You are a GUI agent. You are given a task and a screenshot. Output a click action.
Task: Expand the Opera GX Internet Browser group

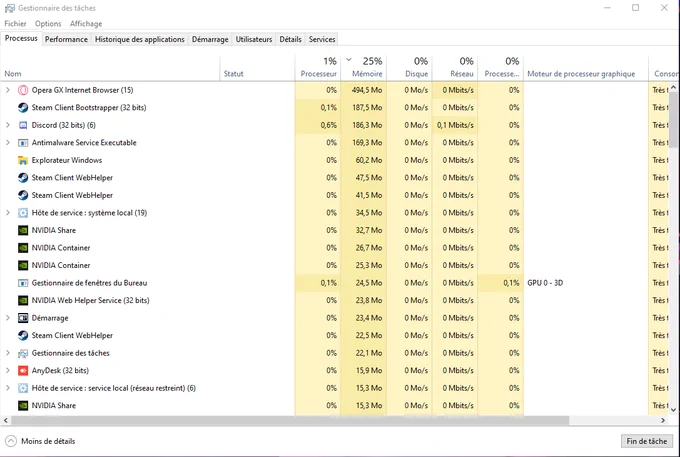tap(7, 90)
